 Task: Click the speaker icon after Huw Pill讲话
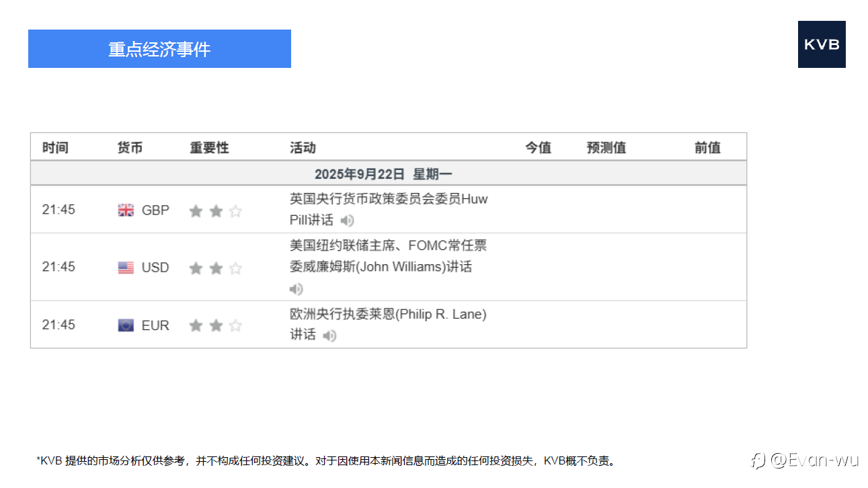(x=347, y=220)
